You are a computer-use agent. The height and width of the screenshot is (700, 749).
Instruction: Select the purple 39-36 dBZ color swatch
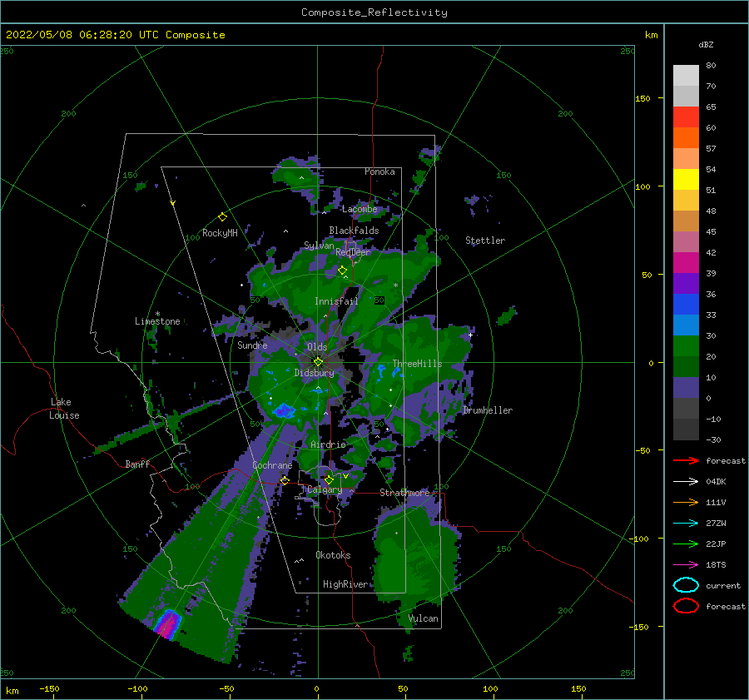point(686,283)
